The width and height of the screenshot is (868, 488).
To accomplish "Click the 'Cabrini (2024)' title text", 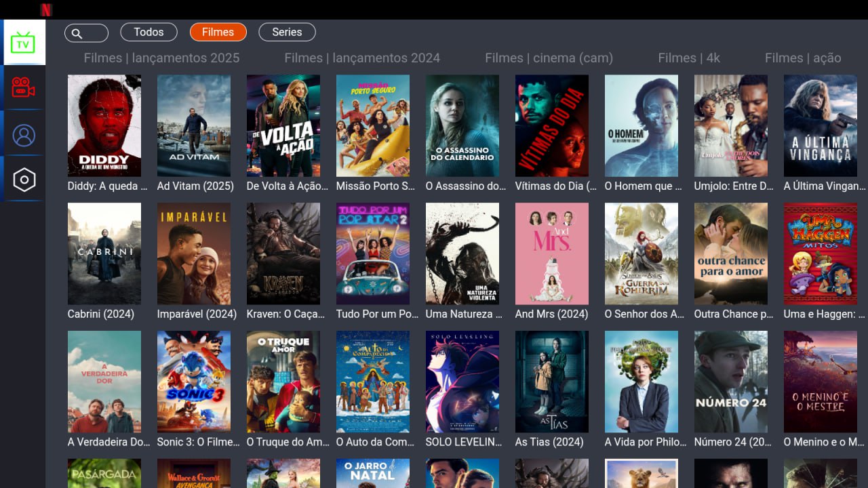I will click(101, 314).
